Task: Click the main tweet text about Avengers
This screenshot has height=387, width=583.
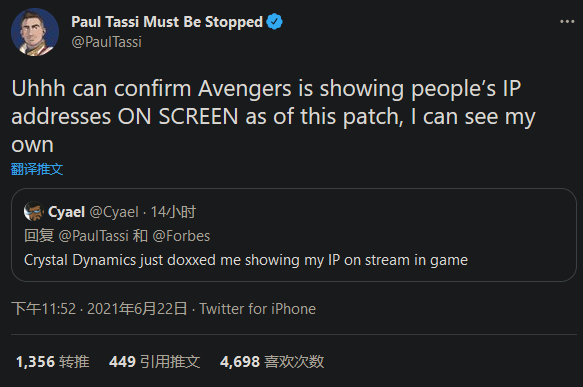Action: coord(273,116)
